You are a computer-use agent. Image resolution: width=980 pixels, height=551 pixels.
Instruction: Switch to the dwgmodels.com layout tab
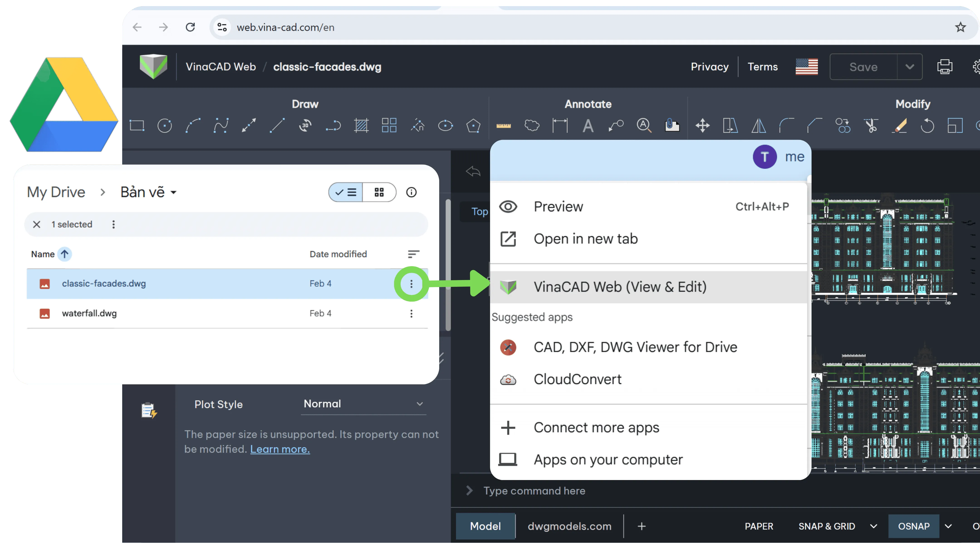click(x=569, y=526)
